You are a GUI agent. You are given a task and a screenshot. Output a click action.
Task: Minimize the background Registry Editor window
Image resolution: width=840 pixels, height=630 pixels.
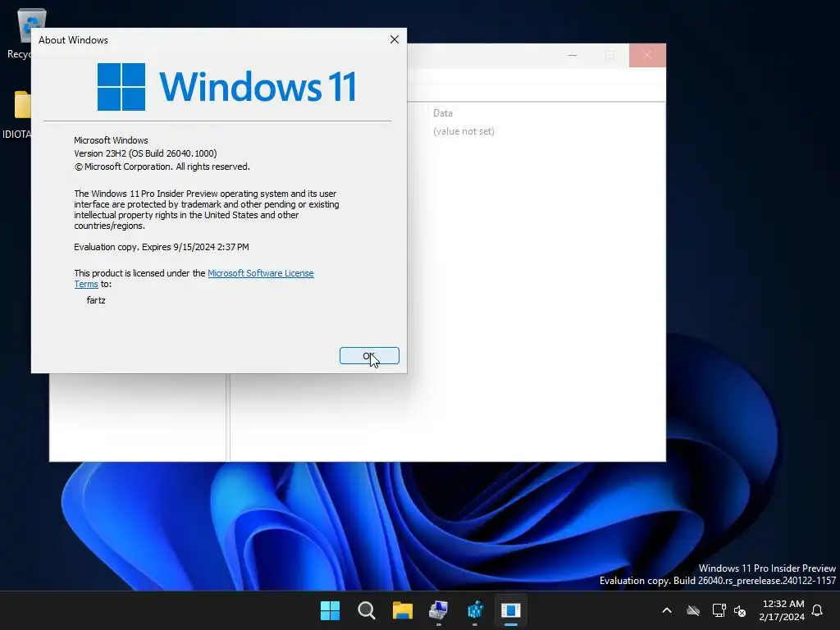click(x=572, y=55)
